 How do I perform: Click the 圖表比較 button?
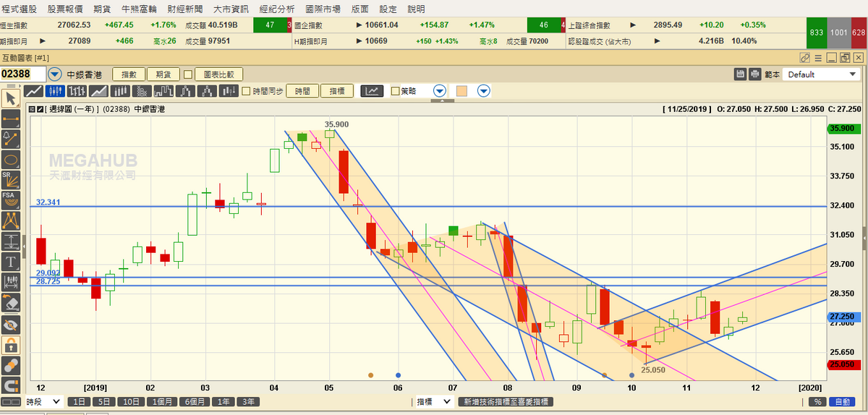(219, 74)
